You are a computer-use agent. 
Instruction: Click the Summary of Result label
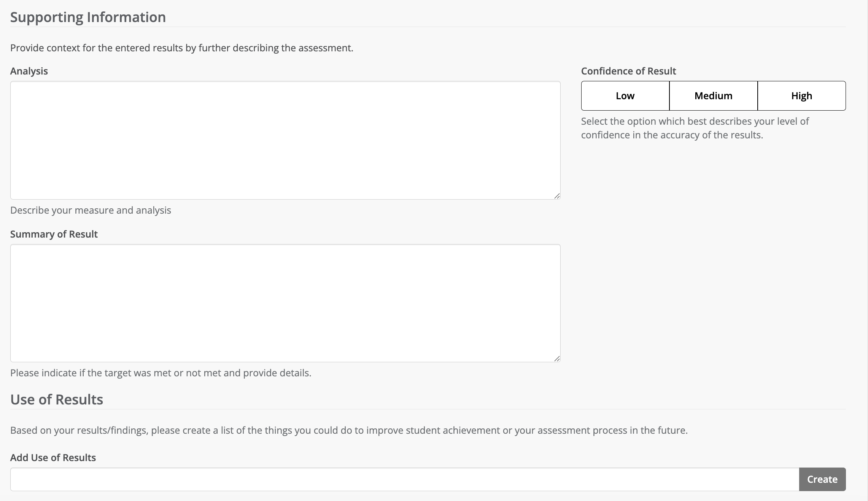point(54,234)
